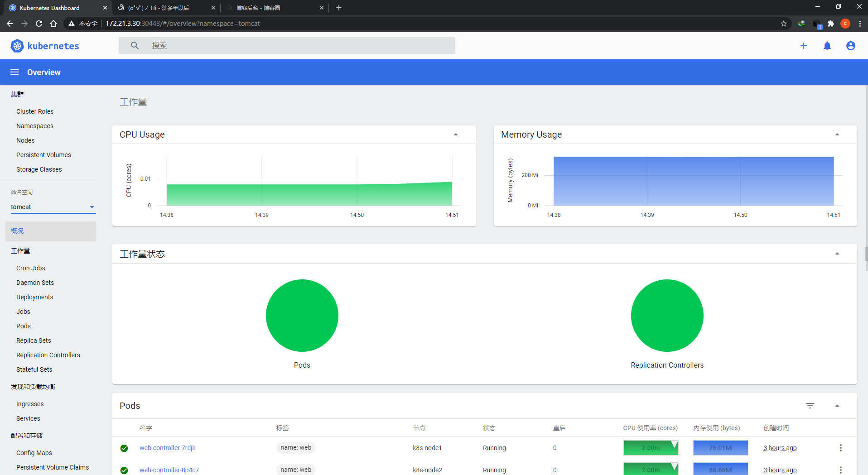Screen dimensions: 868x475
Task: Open the tomcat namespace dropdown
Action: [53, 207]
